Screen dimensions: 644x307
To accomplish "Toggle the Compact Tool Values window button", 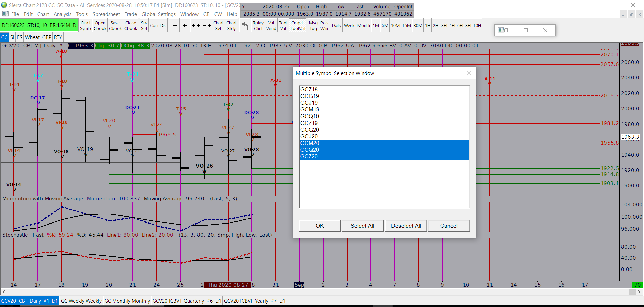I will coord(297,26).
